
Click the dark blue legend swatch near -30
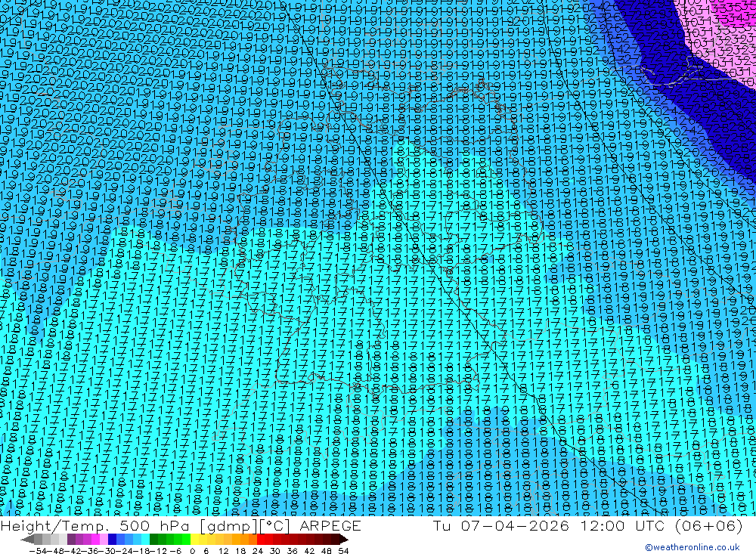click(113, 539)
